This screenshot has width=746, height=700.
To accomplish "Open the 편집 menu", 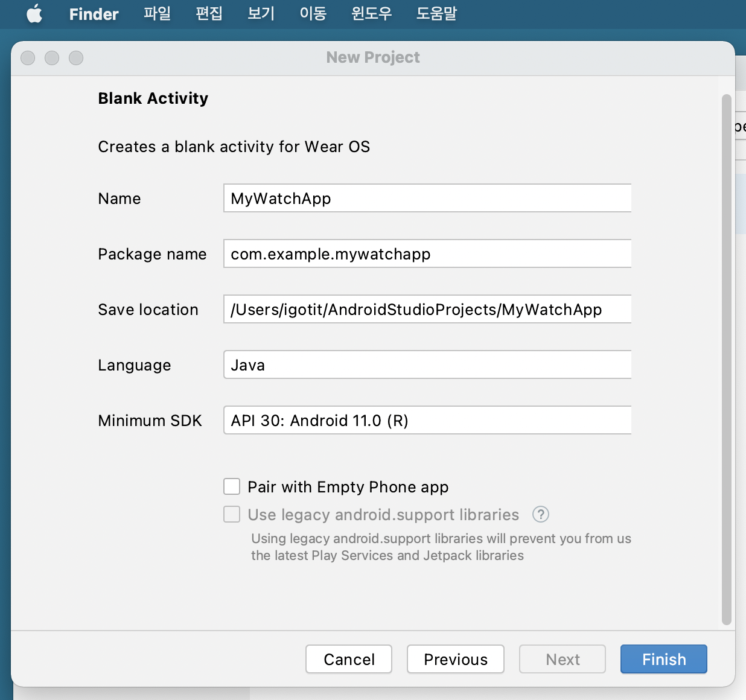I will tap(209, 13).
